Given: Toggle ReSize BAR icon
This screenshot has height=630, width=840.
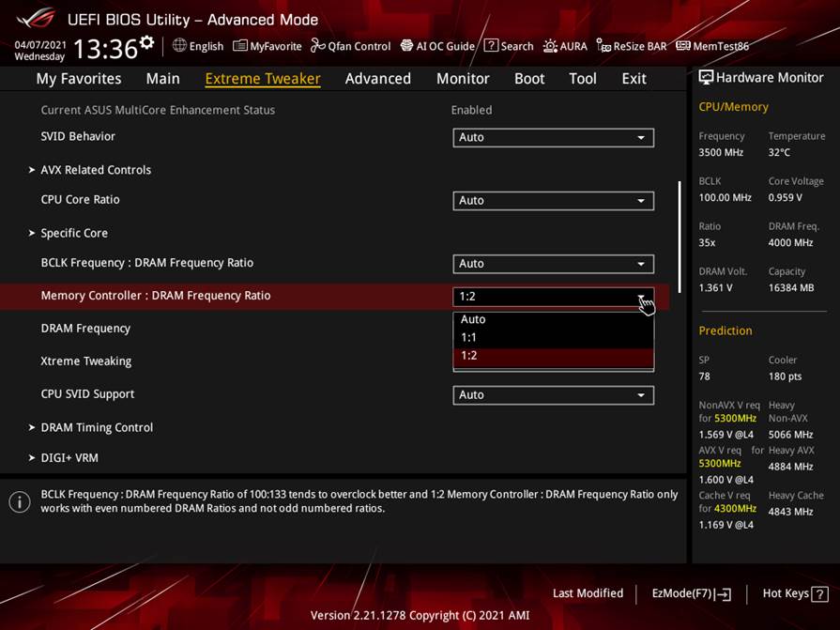Looking at the screenshot, I should tap(603, 46).
